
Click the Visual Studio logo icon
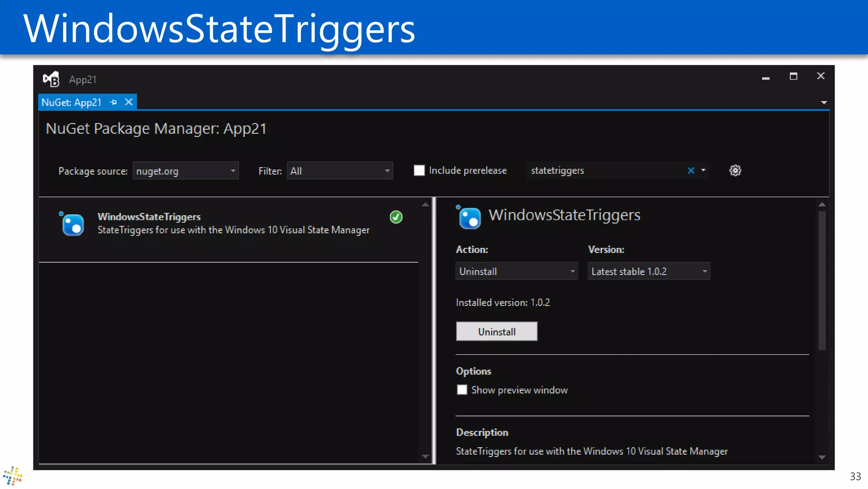click(51, 79)
